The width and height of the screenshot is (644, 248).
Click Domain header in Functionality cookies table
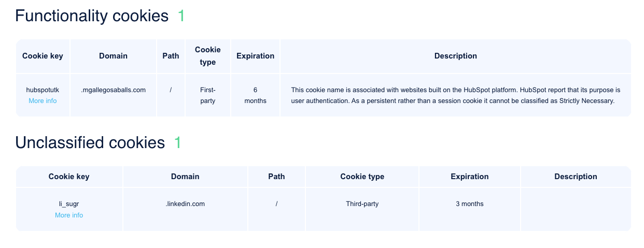point(113,56)
